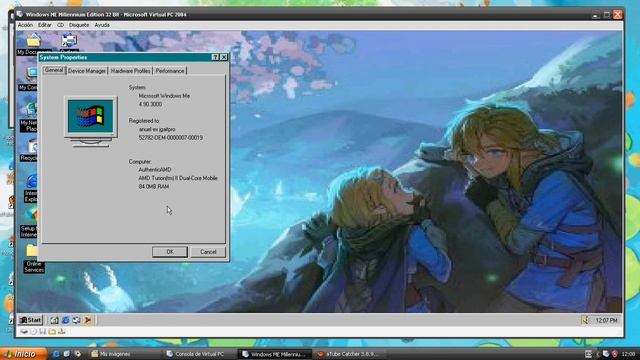Click the Windows logo monitor image
Viewport: 640px width, 360px height.
pyautogui.click(x=91, y=122)
